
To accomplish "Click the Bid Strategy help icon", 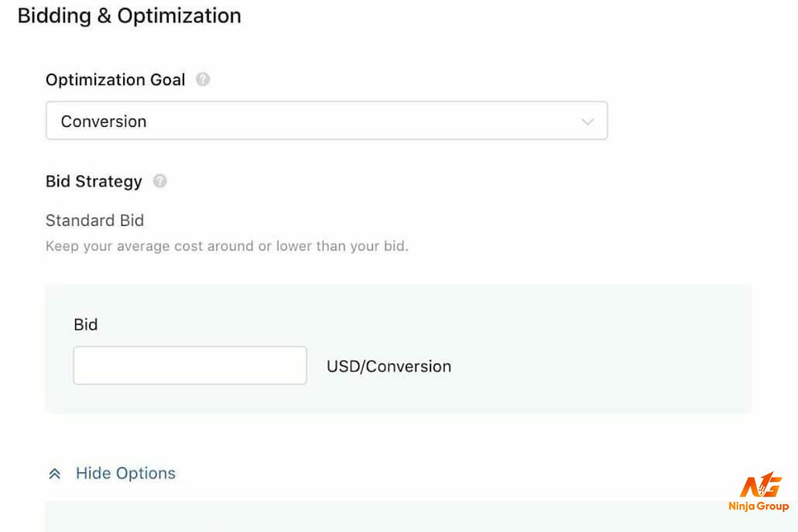I will pos(160,181).
